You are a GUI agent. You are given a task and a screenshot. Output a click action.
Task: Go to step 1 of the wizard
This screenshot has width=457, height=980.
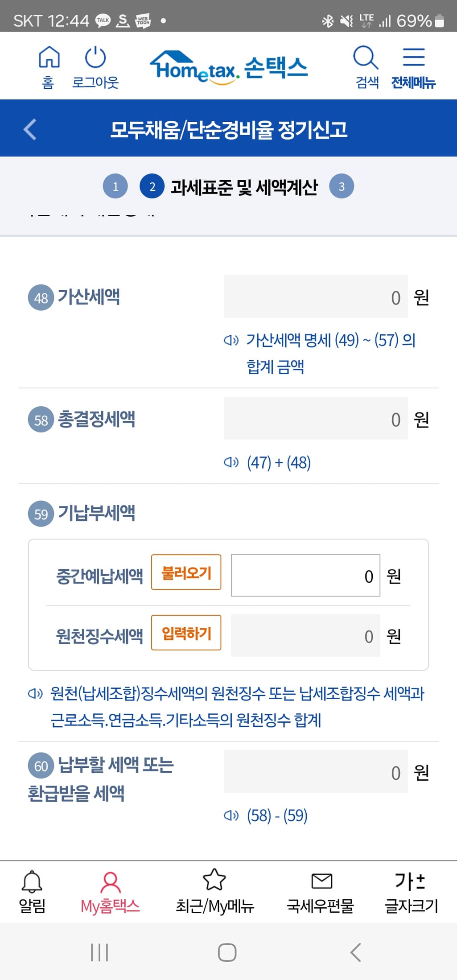115,186
